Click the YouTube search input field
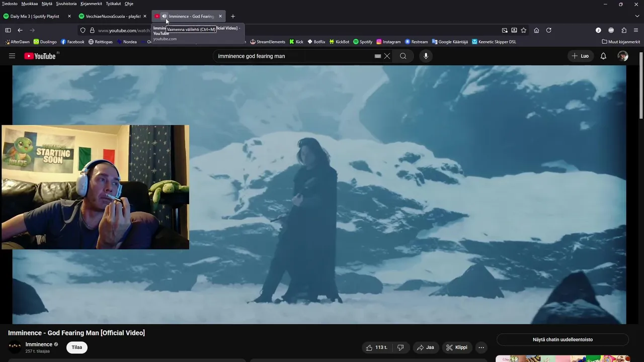This screenshot has width=644, height=362. click(x=294, y=56)
